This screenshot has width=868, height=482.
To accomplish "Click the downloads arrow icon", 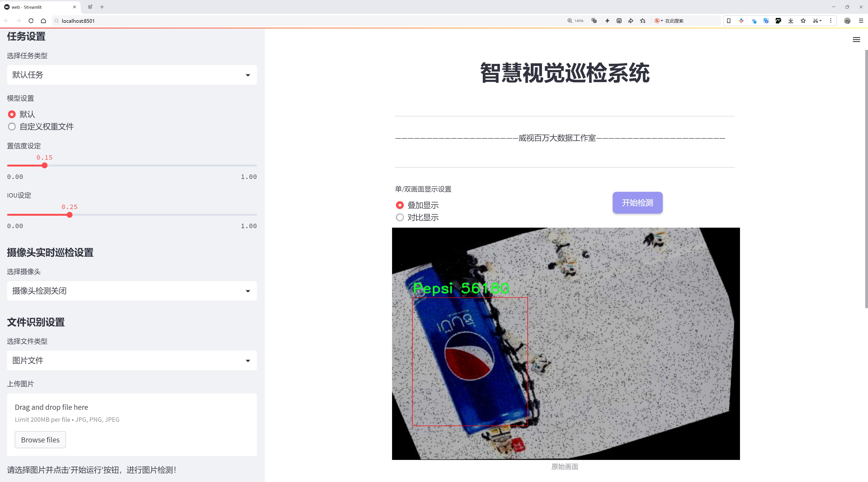I will click(x=791, y=20).
